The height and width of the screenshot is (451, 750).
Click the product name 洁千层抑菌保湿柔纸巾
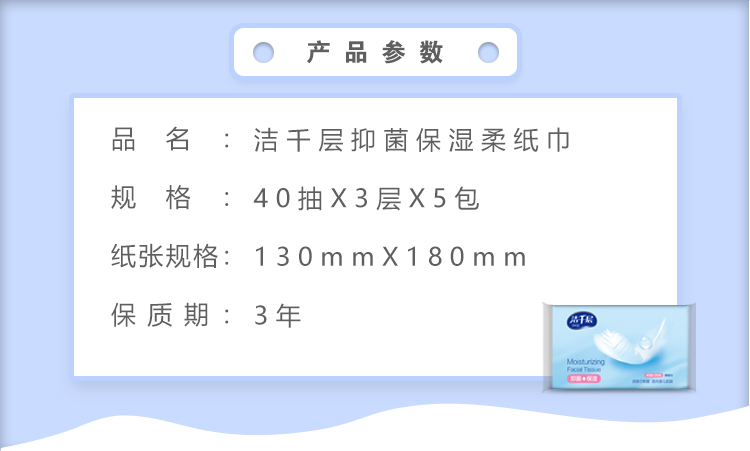click(x=412, y=141)
